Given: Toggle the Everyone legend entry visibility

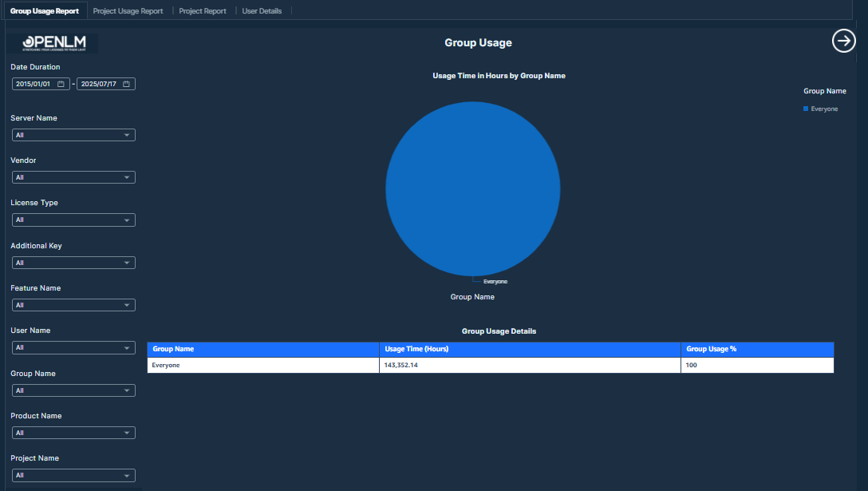Looking at the screenshot, I should click(x=820, y=109).
